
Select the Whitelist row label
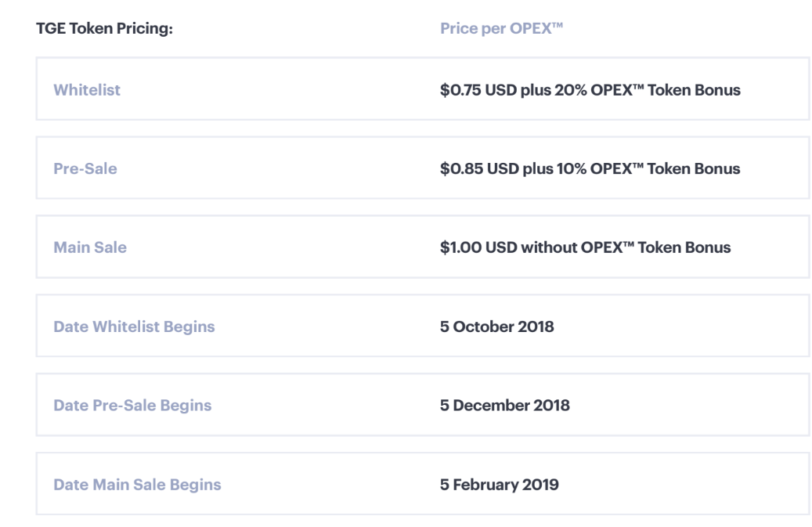pyautogui.click(x=87, y=90)
